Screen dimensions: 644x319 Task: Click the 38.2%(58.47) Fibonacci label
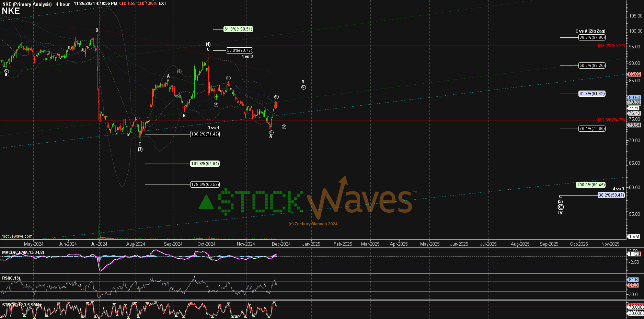pos(611,195)
